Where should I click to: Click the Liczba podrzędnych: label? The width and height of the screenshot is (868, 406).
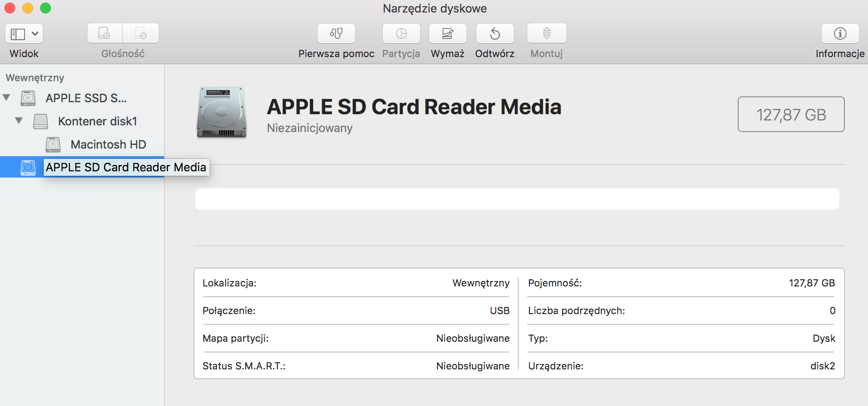[x=576, y=311]
